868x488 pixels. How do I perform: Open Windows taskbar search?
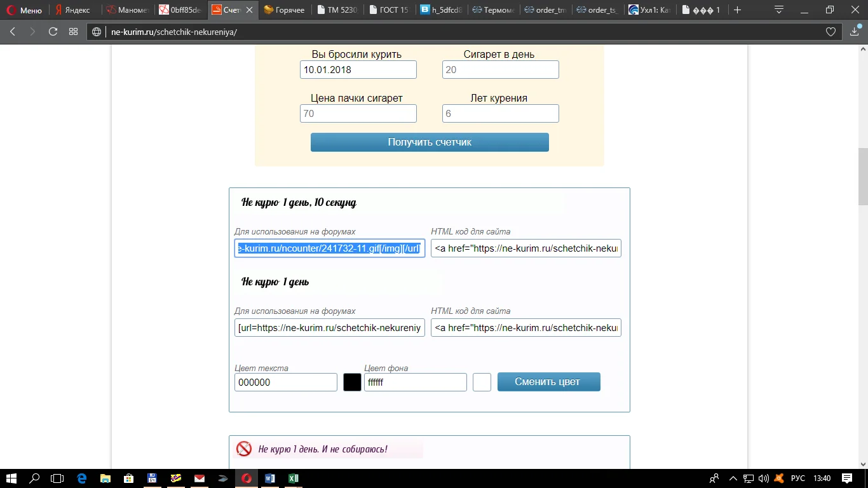34,478
